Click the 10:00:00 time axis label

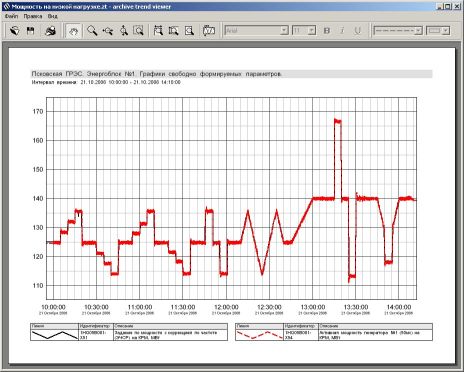pos(53,307)
